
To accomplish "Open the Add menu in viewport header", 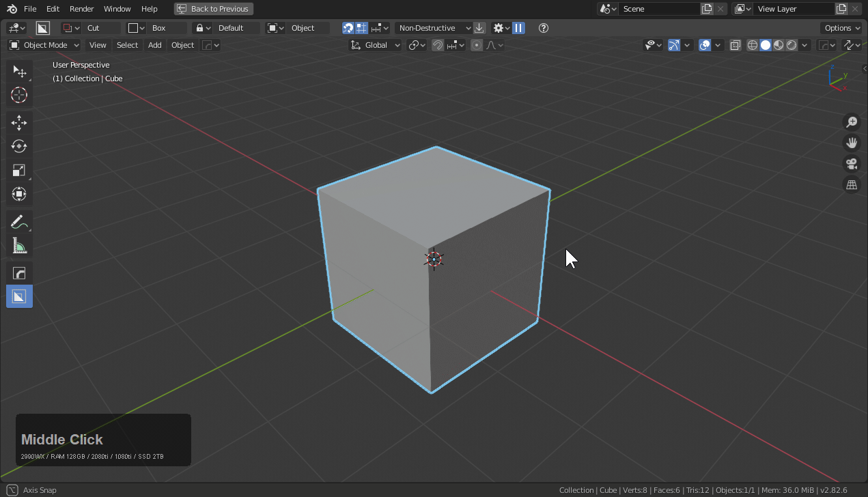I will point(155,45).
